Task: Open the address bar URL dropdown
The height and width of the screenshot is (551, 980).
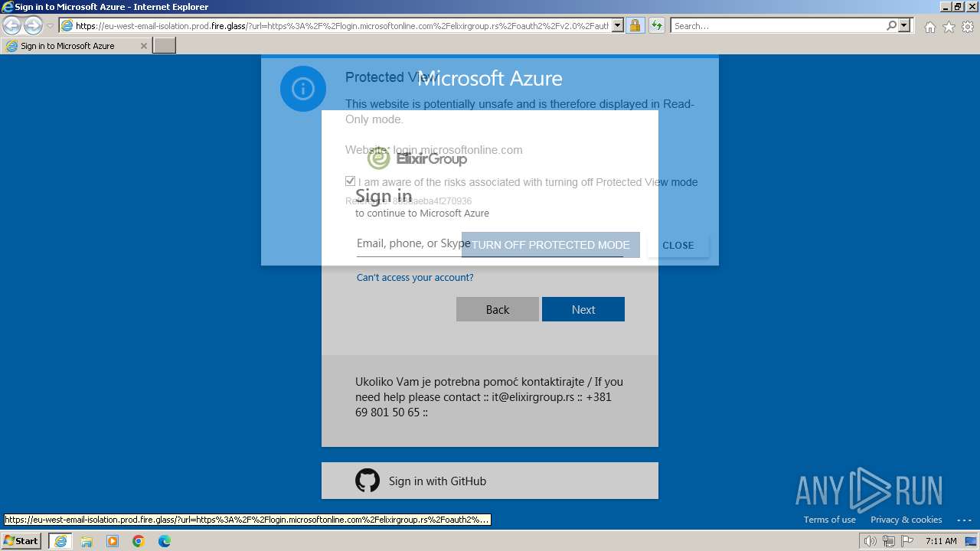Action: 618,26
